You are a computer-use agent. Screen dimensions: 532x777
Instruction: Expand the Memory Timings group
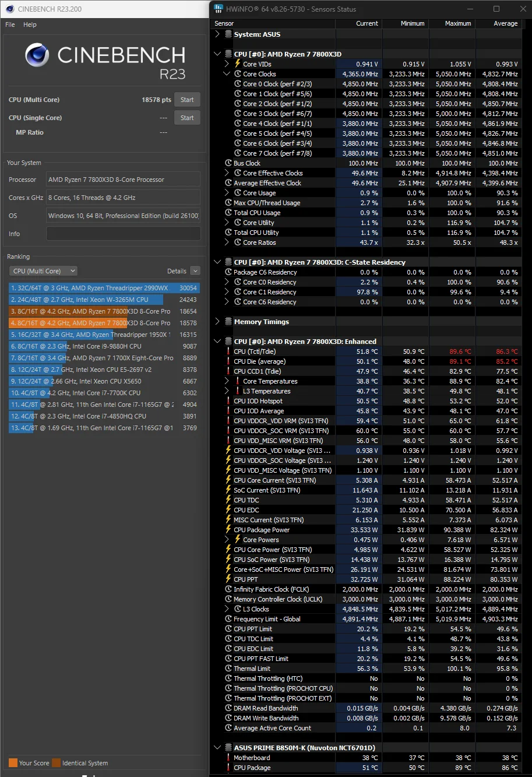(x=217, y=322)
